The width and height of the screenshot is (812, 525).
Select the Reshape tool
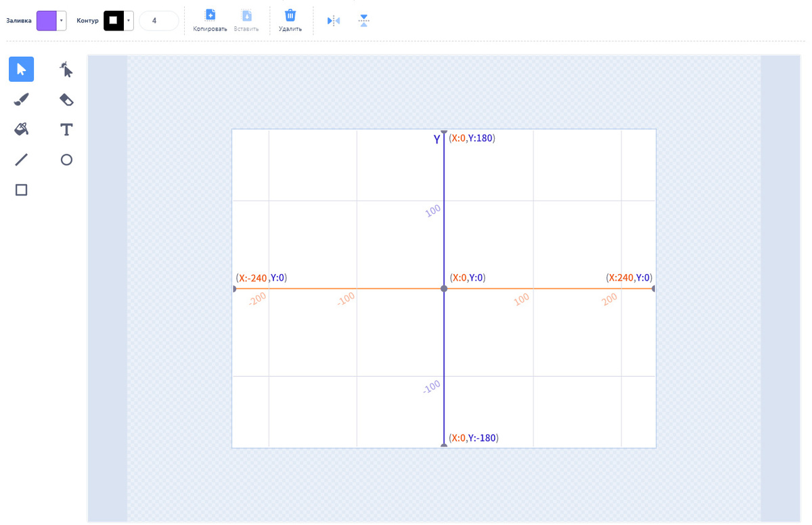pos(66,69)
